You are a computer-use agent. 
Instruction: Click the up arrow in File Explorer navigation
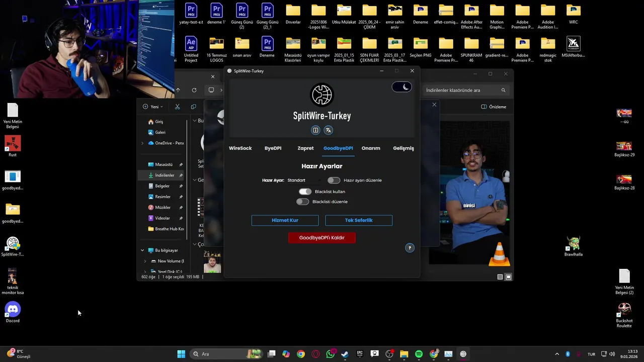[178, 90]
